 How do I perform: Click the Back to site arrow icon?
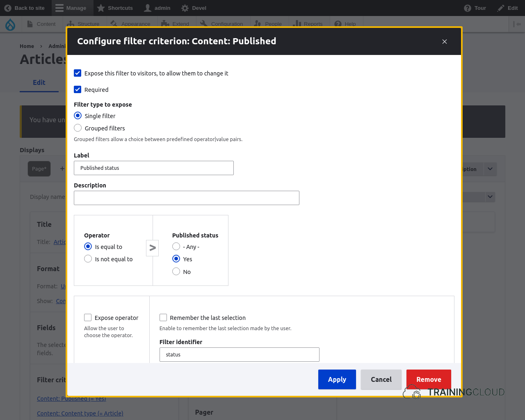click(8, 8)
